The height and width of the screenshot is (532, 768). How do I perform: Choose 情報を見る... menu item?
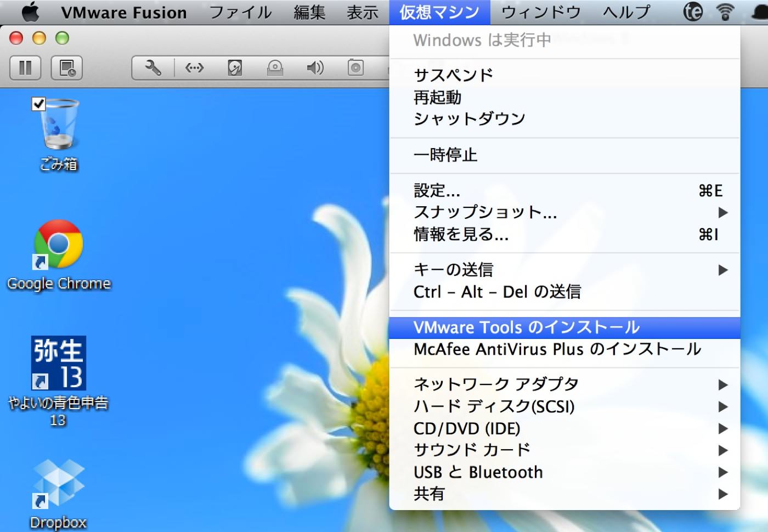pos(564,234)
